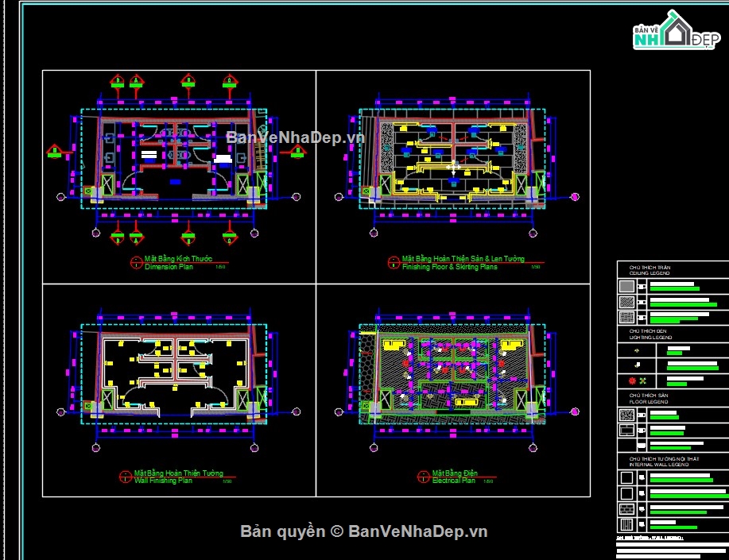Screen dimensions: 729x560
Task: Select the Electrical Plan title label
Action: click(454, 480)
